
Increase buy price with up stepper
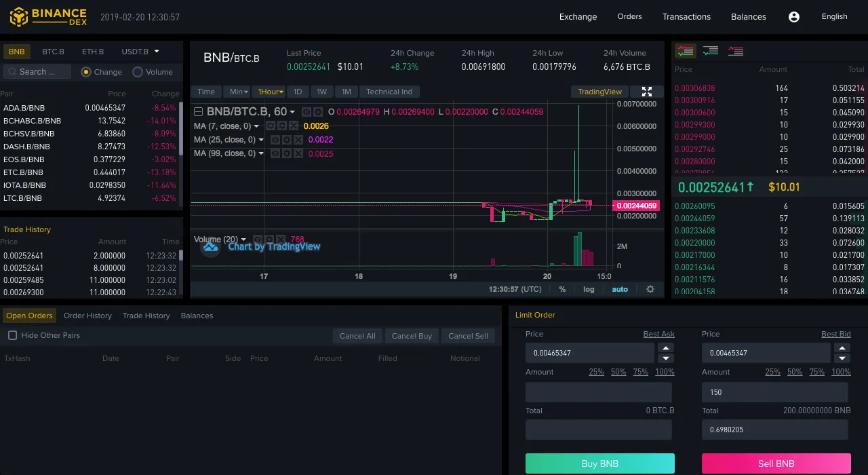click(x=666, y=347)
